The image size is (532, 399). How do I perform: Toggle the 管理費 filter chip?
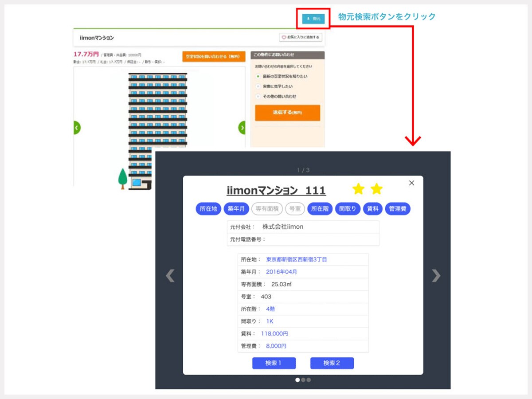click(398, 209)
